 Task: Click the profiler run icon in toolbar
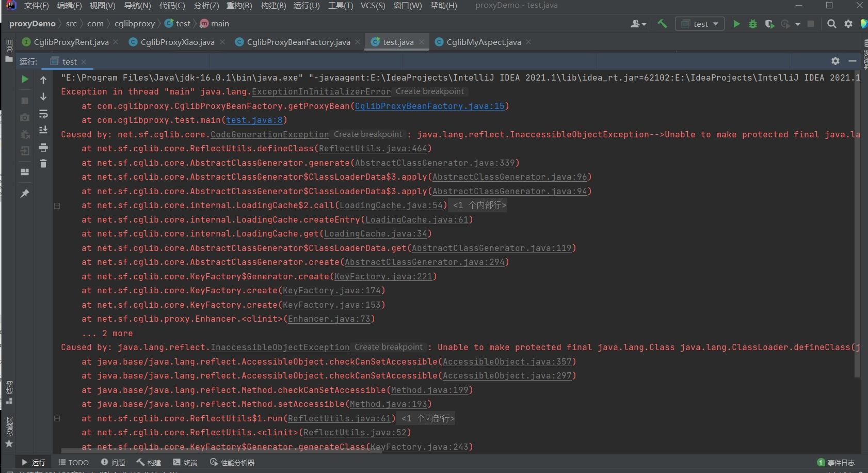tap(785, 24)
